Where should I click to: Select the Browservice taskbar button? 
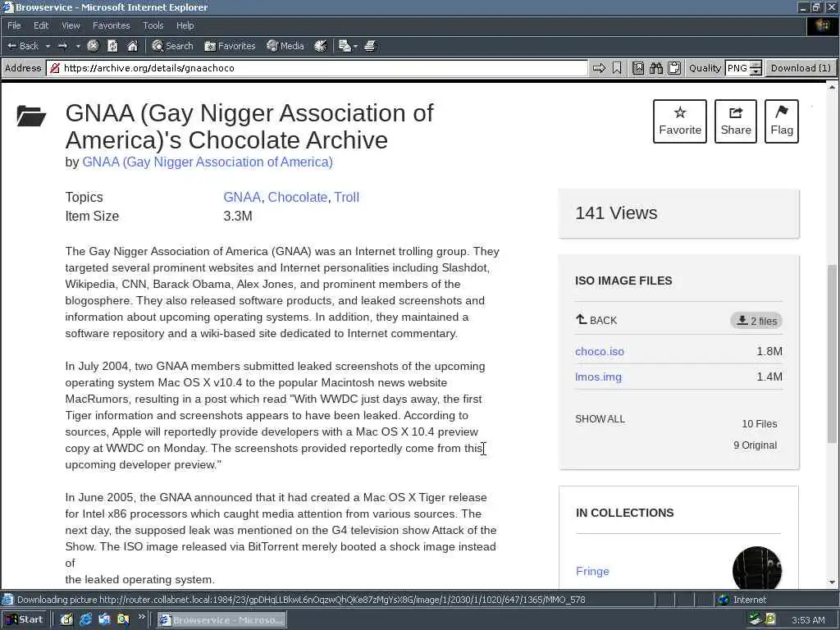click(221, 620)
